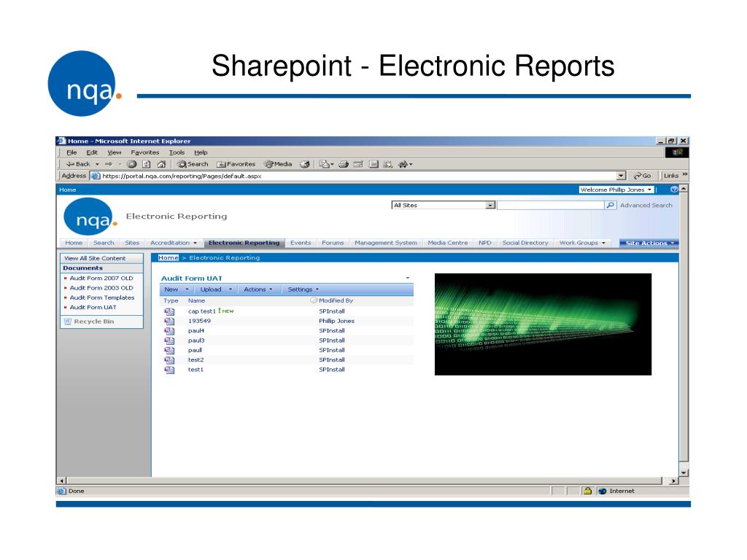747x560 pixels.
Task: Refresh the page with the Refresh icon
Action: 147,164
